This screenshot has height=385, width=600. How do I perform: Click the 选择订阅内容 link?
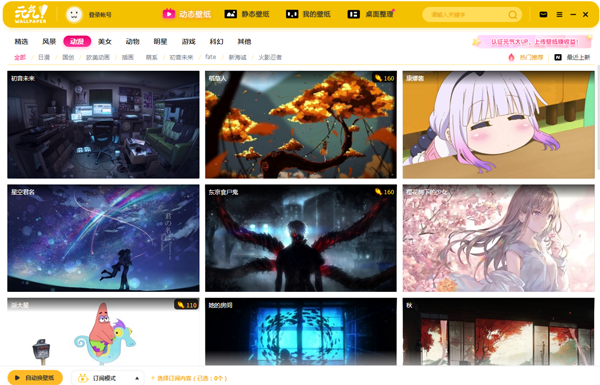189,378
